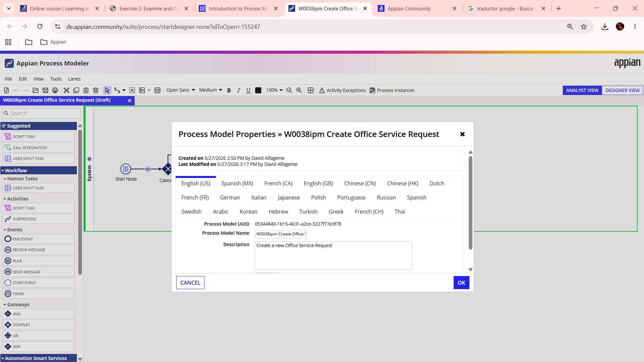This screenshot has width=644, height=362.
Task: Close the W0038ipm draft process tab
Action: [x=130, y=100]
